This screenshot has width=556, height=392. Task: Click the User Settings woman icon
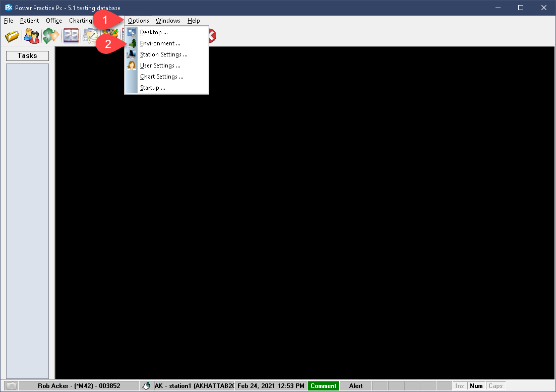132,65
